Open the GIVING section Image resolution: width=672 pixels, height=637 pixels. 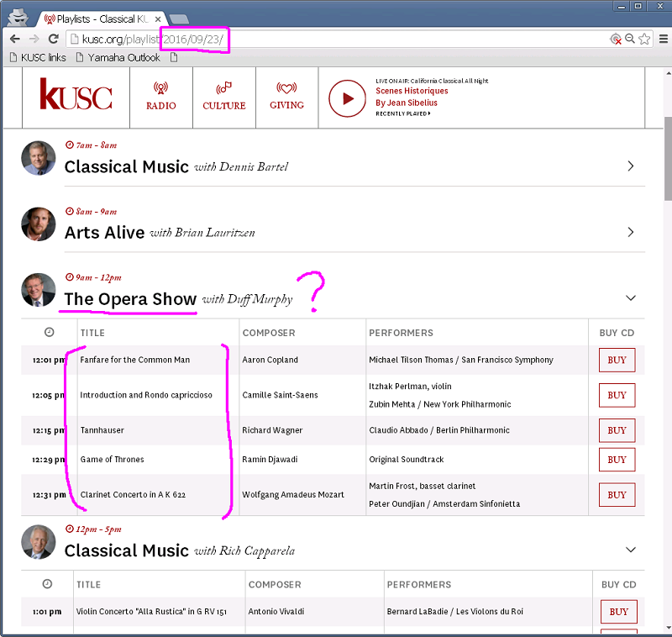point(286,97)
